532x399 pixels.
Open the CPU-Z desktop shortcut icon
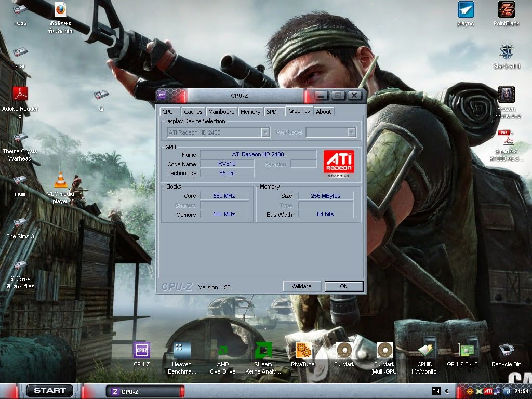point(141,351)
